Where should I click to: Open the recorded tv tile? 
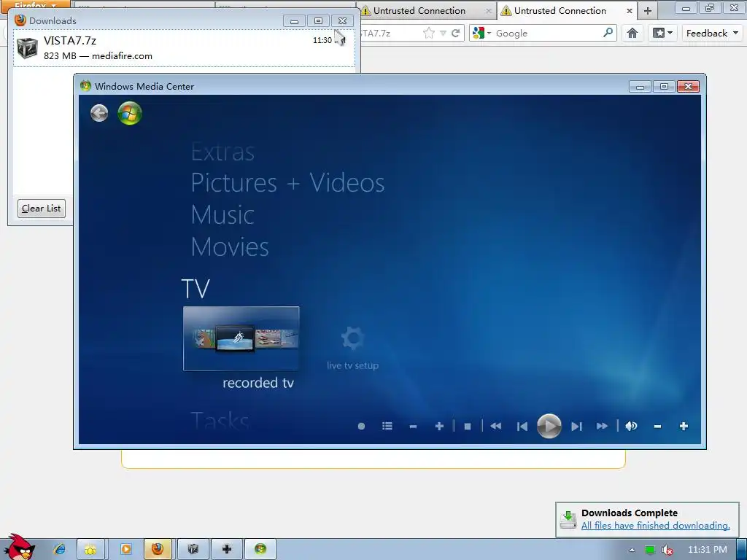point(241,338)
